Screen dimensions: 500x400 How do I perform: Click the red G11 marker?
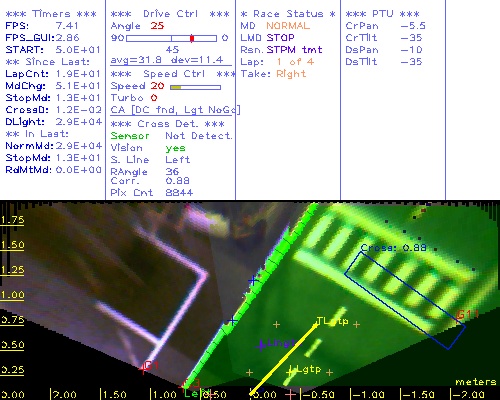pos(467,315)
